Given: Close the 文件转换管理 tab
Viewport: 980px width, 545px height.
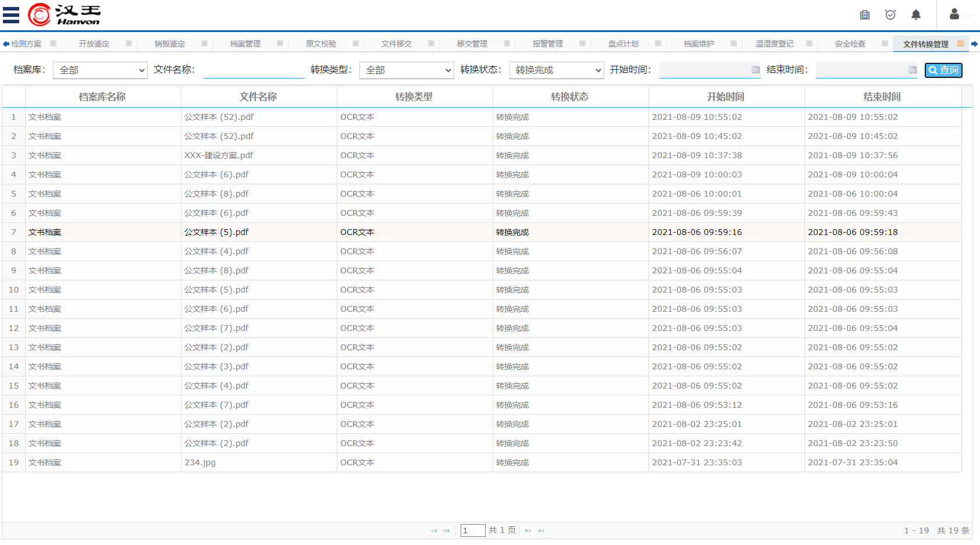Looking at the screenshot, I should pyautogui.click(x=960, y=44).
